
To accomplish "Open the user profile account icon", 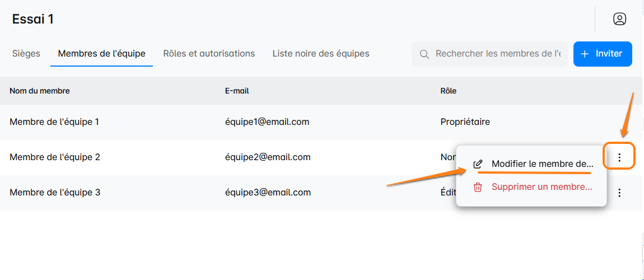I will (x=619, y=19).
